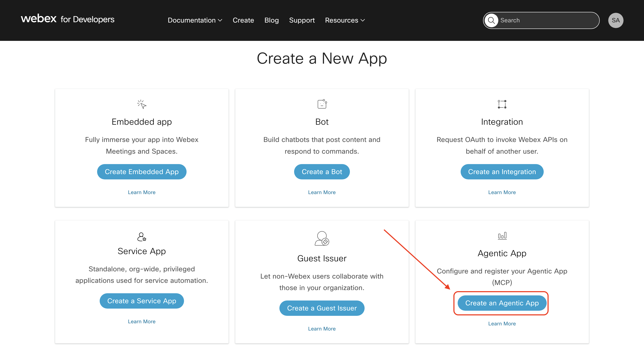Click the Agentic App bar chart icon
The width and height of the screenshot is (644, 352).
[502, 236]
